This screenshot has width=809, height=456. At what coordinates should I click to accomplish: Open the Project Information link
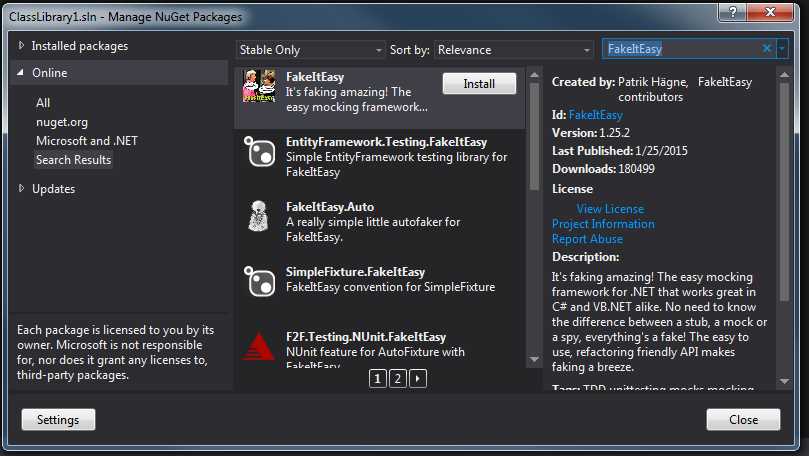pos(603,224)
